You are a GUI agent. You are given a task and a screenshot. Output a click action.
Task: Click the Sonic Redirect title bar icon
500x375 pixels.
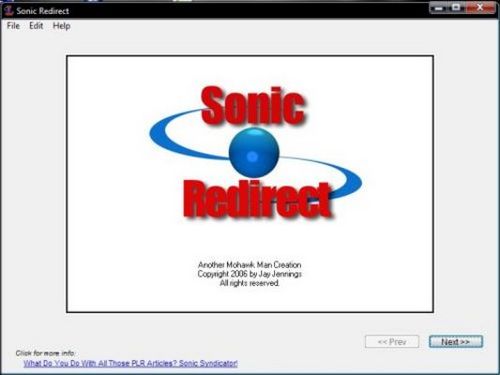(8, 11)
